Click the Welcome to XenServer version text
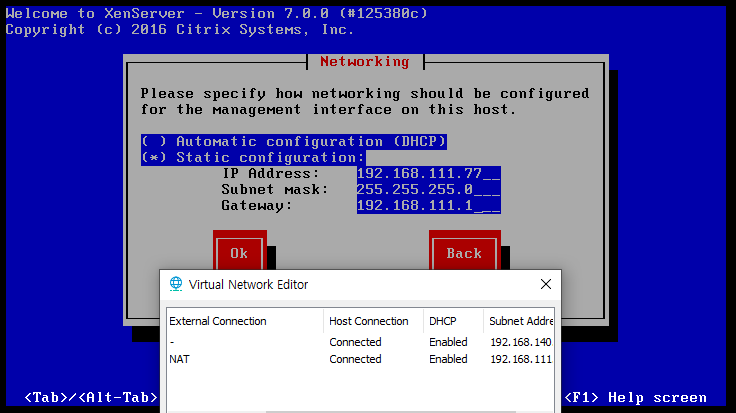The height and width of the screenshot is (413, 736). pos(217,13)
